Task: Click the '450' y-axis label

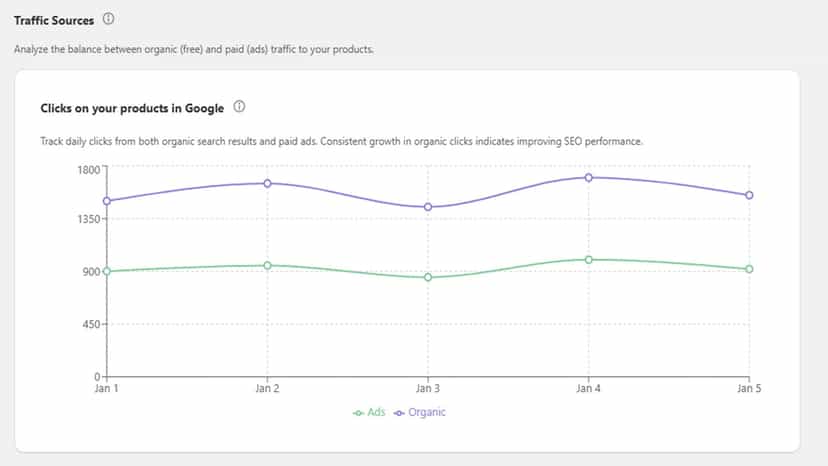Action: pos(91,324)
